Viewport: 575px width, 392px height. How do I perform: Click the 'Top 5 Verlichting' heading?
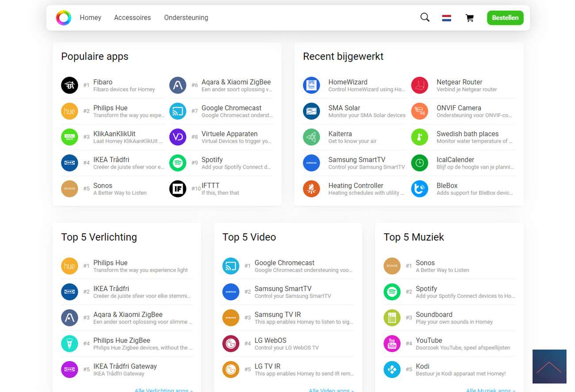tap(99, 237)
